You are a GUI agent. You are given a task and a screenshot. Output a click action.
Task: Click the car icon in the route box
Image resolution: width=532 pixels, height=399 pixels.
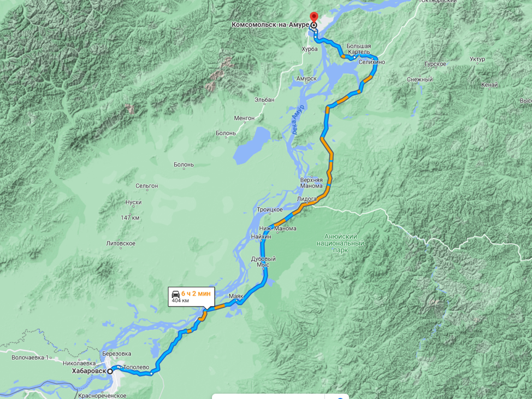pos(176,294)
